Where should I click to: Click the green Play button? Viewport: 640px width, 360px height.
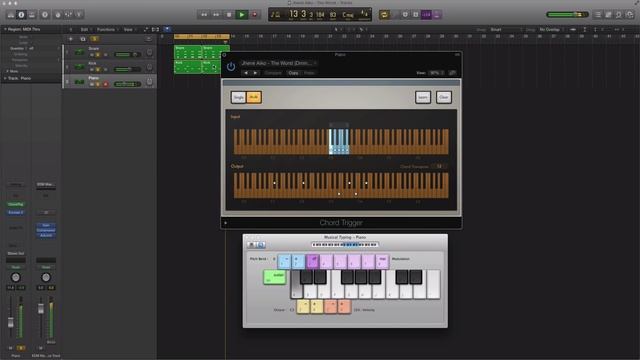pyautogui.click(x=242, y=15)
